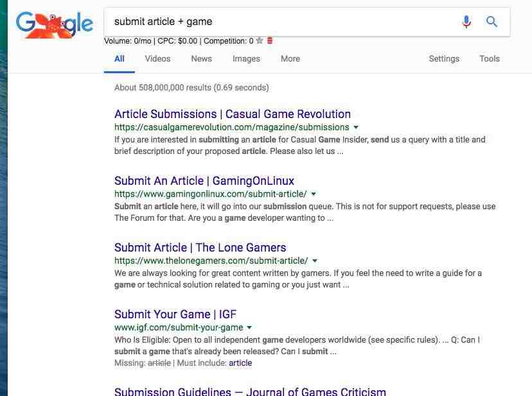Click 'Must include: article' link
This screenshot has height=396, width=532.
pyautogui.click(x=240, y=363)
